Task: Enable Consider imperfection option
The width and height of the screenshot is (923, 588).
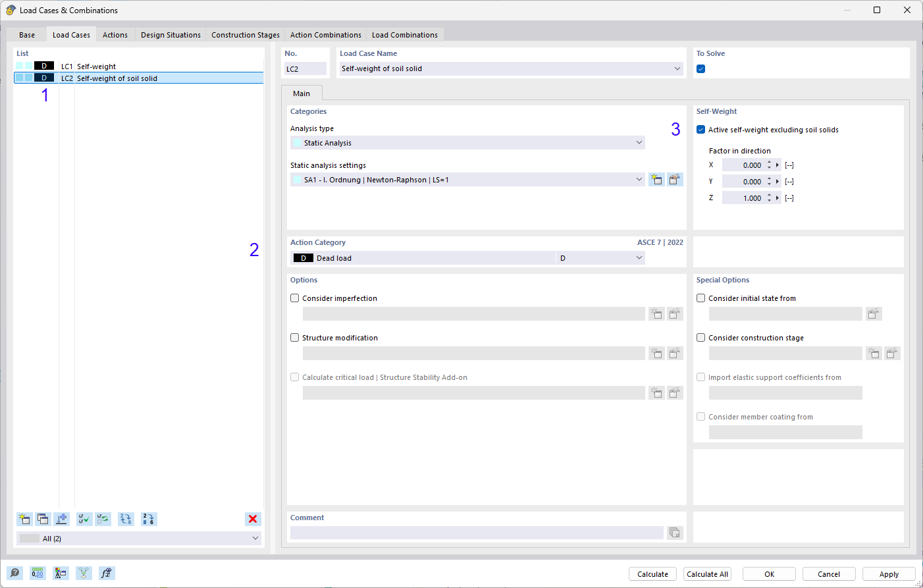Action: pyautogui.click(x=295, y=298)
